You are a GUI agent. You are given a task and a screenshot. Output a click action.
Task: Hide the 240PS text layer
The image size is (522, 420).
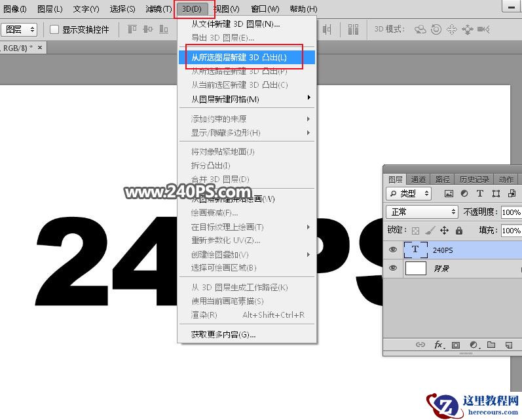393,250
